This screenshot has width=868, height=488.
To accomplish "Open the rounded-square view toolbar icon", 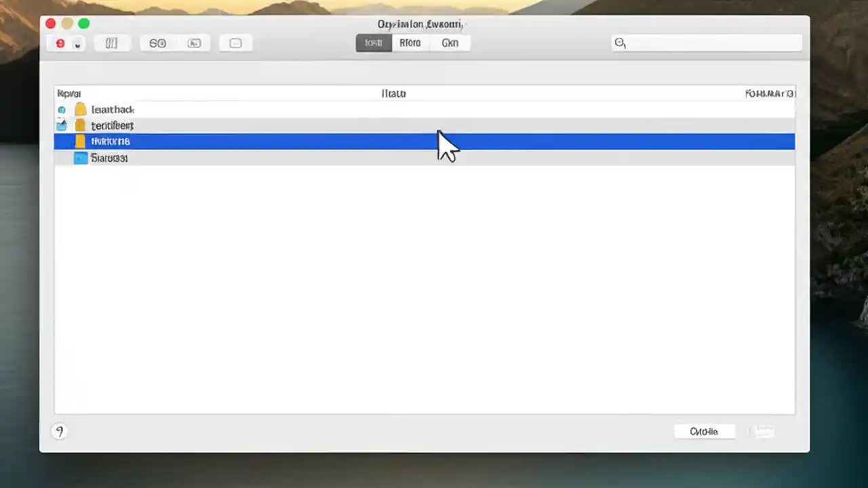I will click(x=235, y=43).
